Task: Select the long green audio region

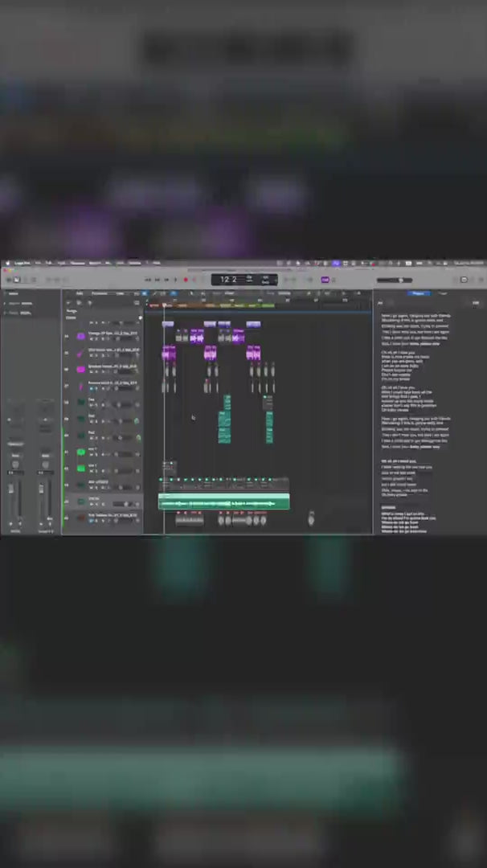Action: coord(224,503)
